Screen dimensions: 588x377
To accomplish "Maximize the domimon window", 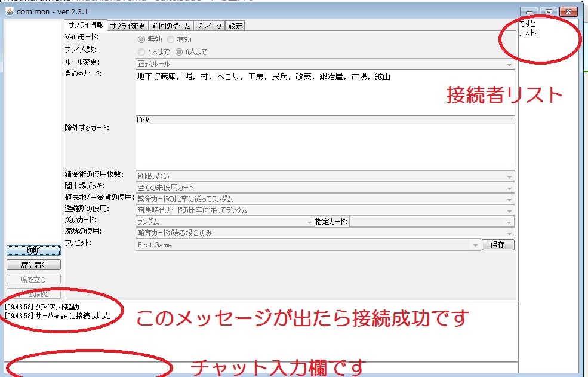I will click(x=549, y=12).
